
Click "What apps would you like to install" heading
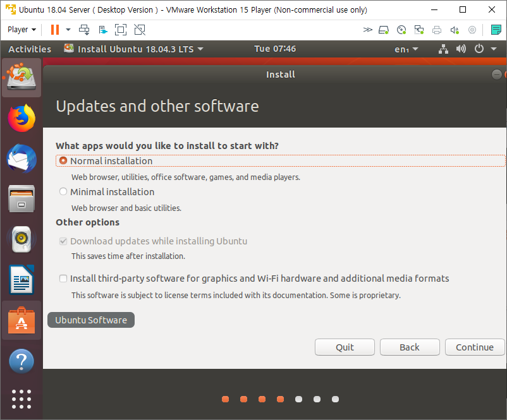point(167,146)
